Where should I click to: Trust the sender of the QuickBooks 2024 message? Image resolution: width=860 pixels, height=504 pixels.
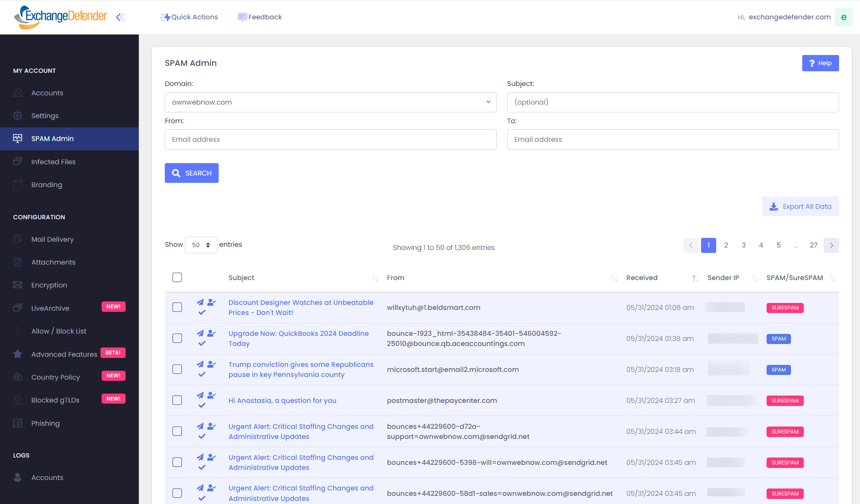[x=211, y=333]
